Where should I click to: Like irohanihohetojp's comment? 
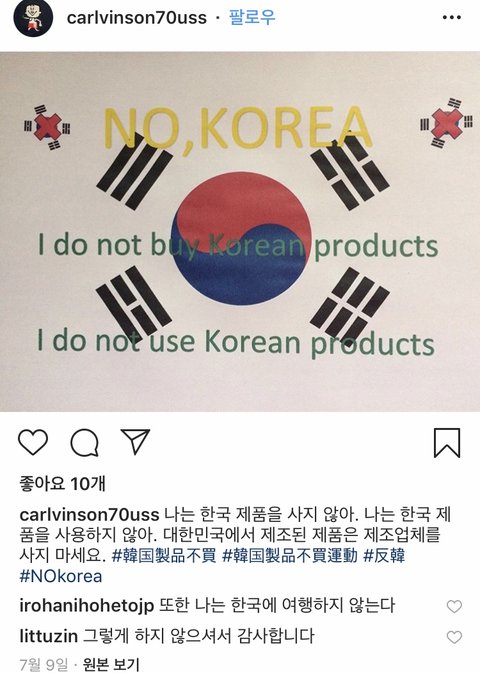click(454, 606)
